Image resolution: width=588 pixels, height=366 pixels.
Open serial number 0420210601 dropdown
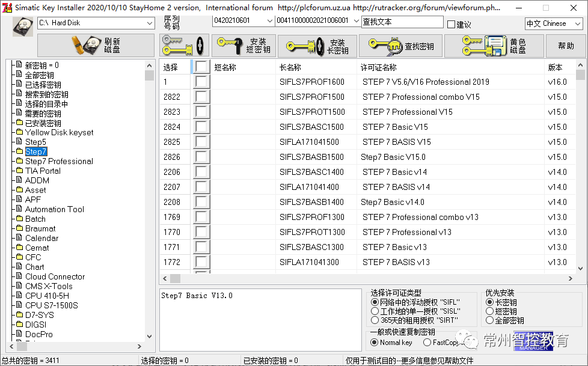[269, 21]
